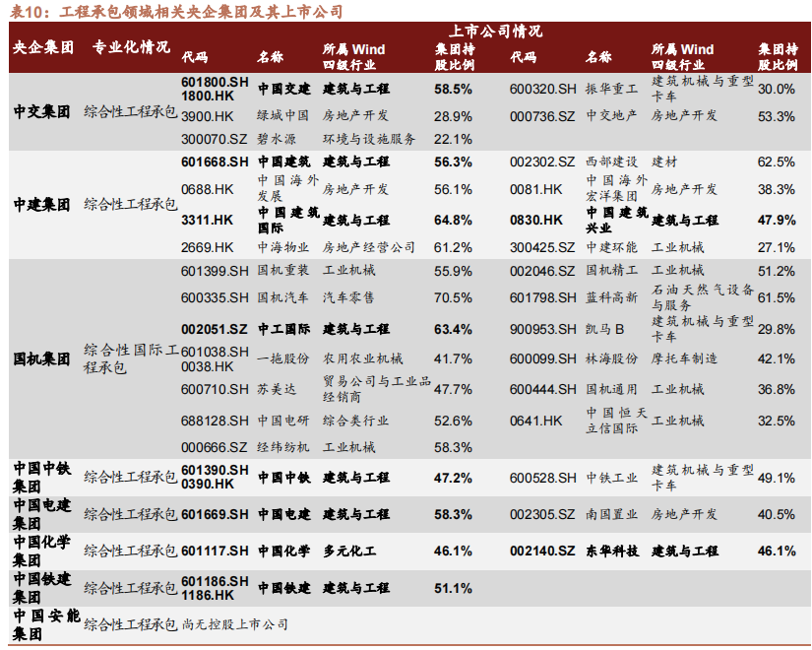812x650 pixels.
Task: Click company name 东华科技
Action: click(611, 551)
